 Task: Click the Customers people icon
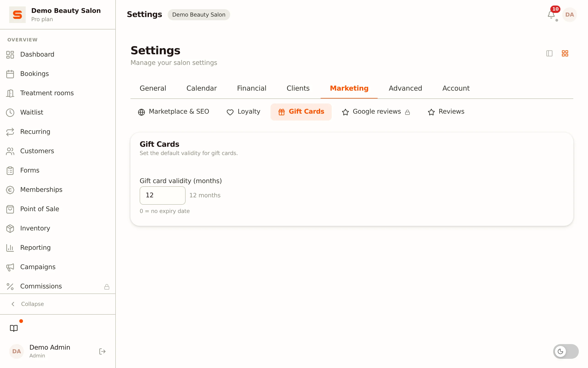pyautogui.click(x=10, y=151)
